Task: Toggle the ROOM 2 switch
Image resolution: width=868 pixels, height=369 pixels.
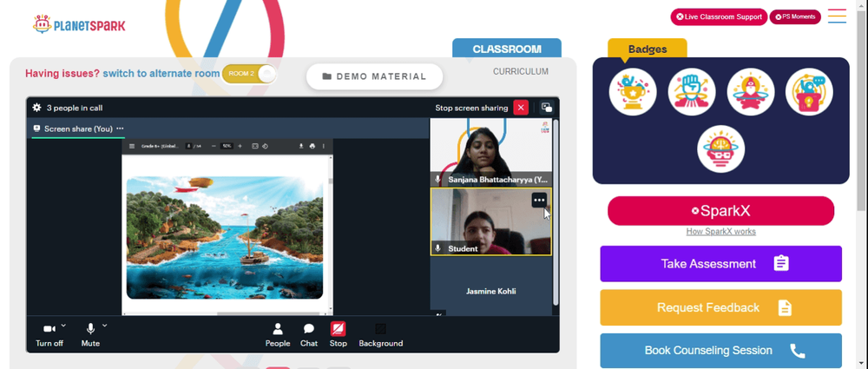Action: pos(249,74)
